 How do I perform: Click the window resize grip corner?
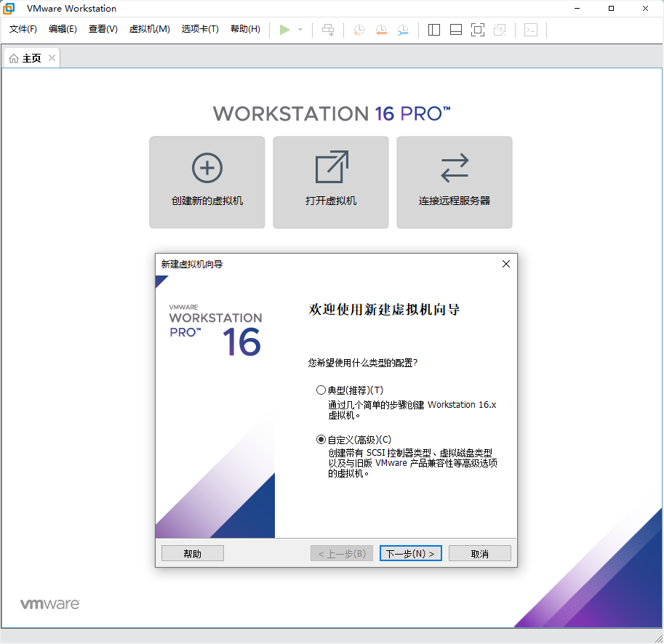658,638
